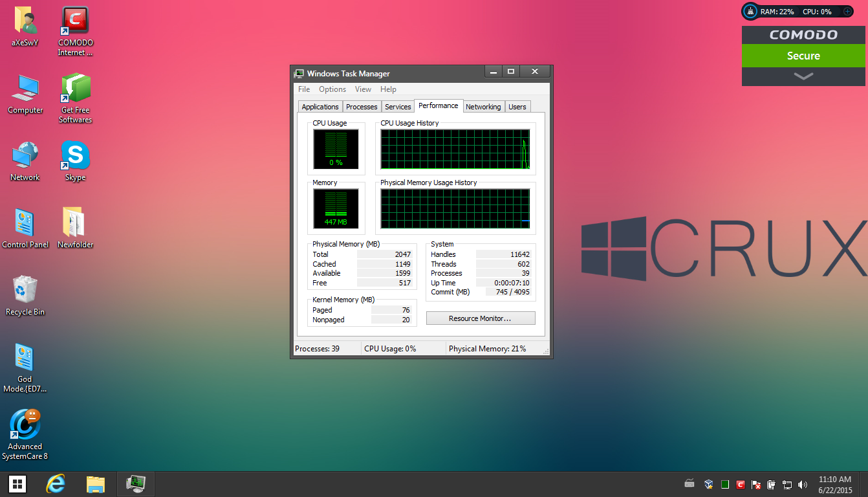Click status bar Processes: 39
The width and height of the screenshot is (868, 497).
[317, 349]
